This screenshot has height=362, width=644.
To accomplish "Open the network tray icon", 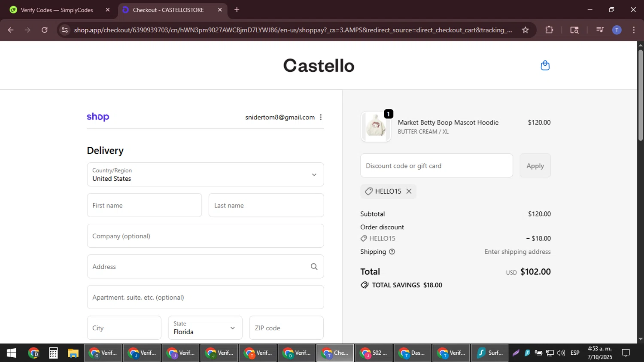I will [x=550, y=353].
